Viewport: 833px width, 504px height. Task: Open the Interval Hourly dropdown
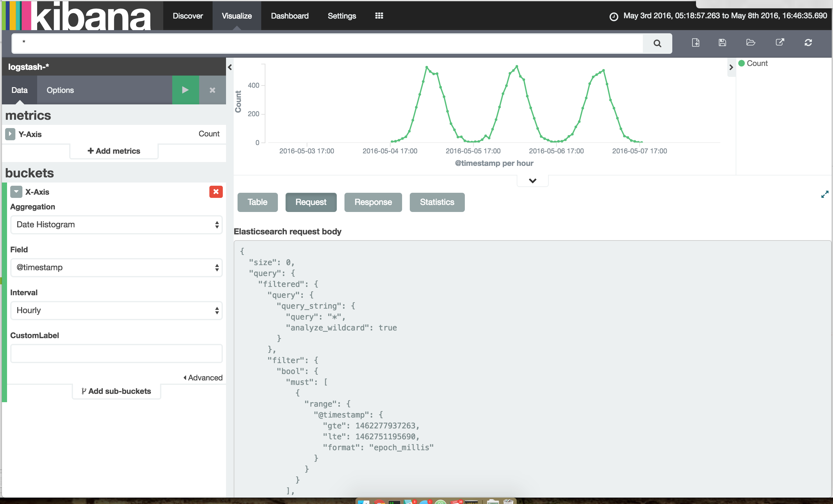coord(116,310)
